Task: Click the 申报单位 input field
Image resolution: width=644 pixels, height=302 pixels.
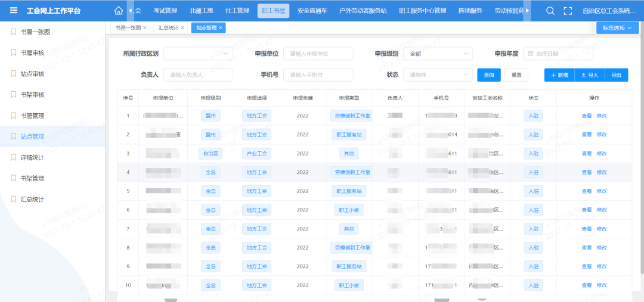Action: pyautogui.click(x=318, y=54)
